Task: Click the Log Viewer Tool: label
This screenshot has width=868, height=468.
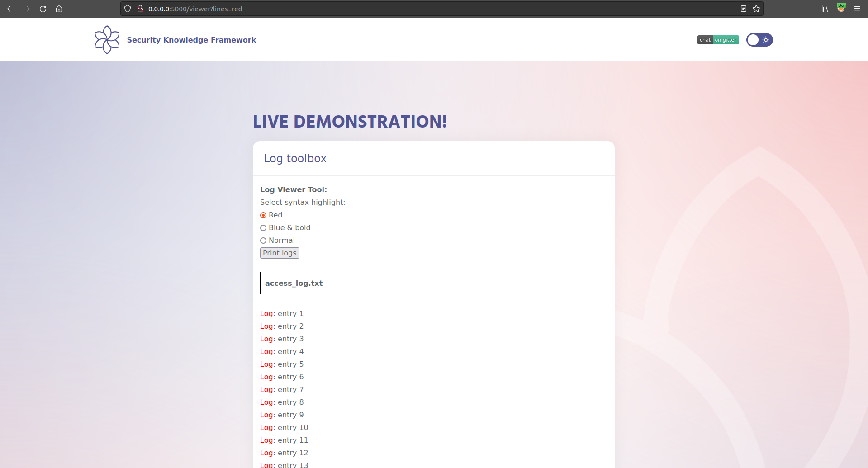Action: point(294,190)
